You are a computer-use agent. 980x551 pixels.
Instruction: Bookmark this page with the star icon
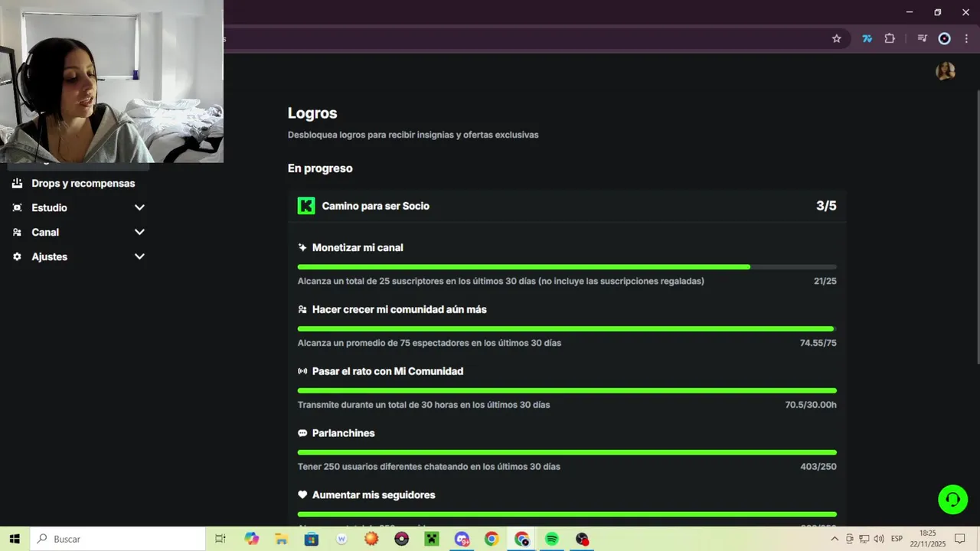(x=837, y=39)
